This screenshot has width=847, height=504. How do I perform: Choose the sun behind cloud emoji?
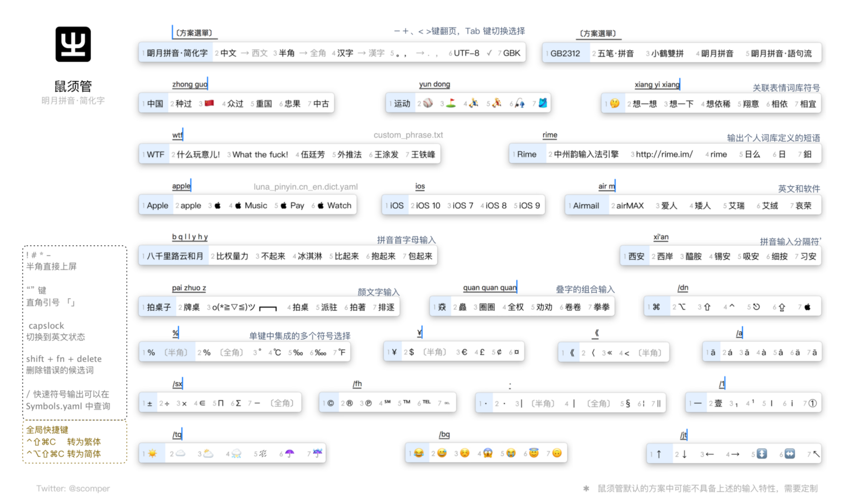point(209,454)
